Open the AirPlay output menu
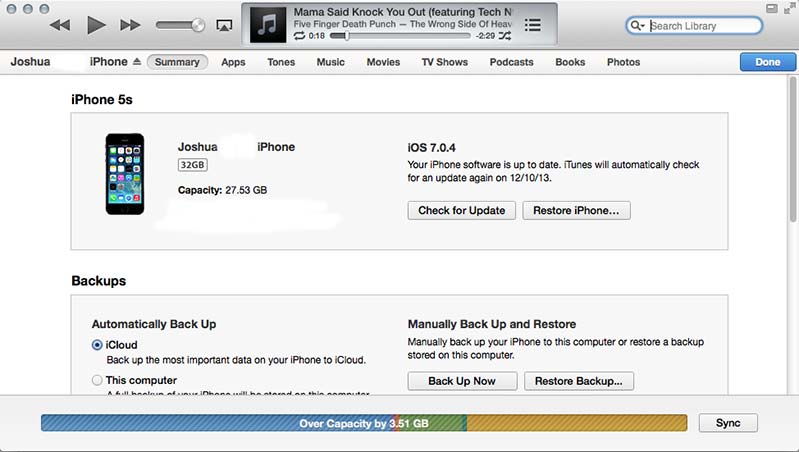 point(224,25)
